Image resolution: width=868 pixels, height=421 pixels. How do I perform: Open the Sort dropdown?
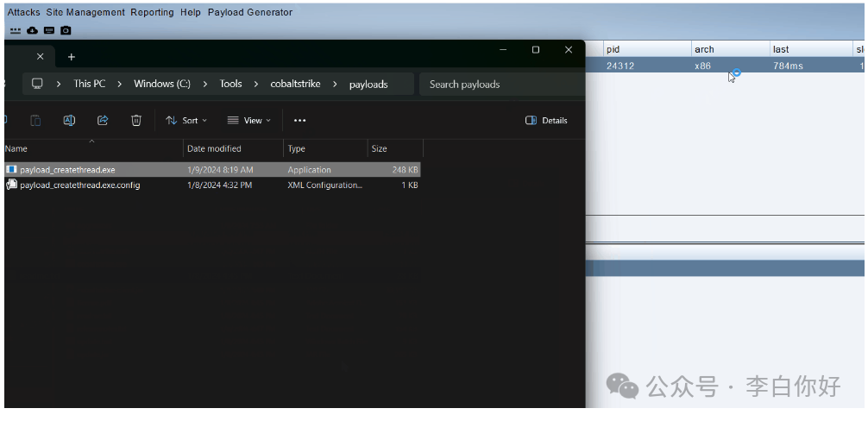[186, 120]
